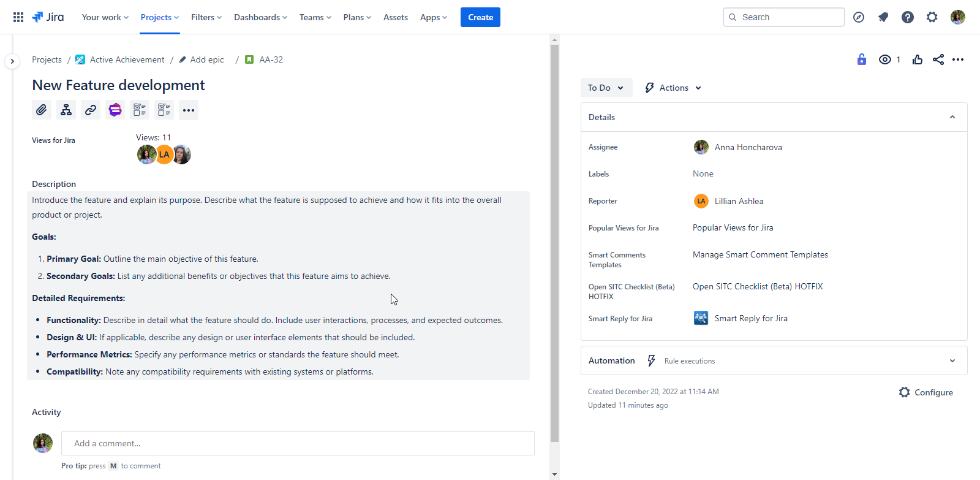Open the notifications bell icon
The width and height of the screenshot is (980, 480).
[883, 17]
